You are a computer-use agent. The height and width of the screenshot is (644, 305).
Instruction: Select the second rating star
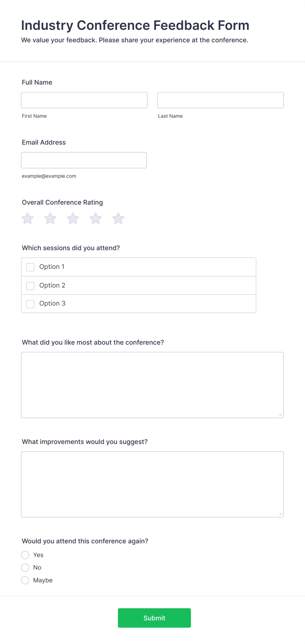coord(50,218)
